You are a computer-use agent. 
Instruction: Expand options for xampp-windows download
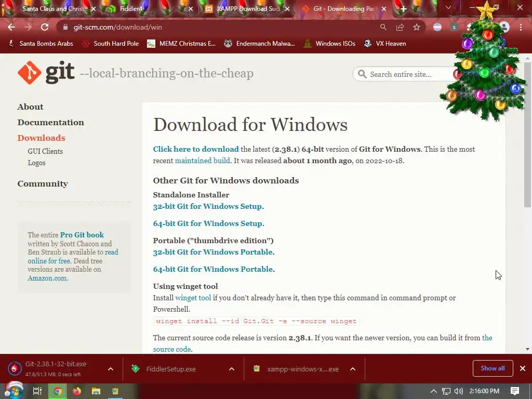(353, 369)
